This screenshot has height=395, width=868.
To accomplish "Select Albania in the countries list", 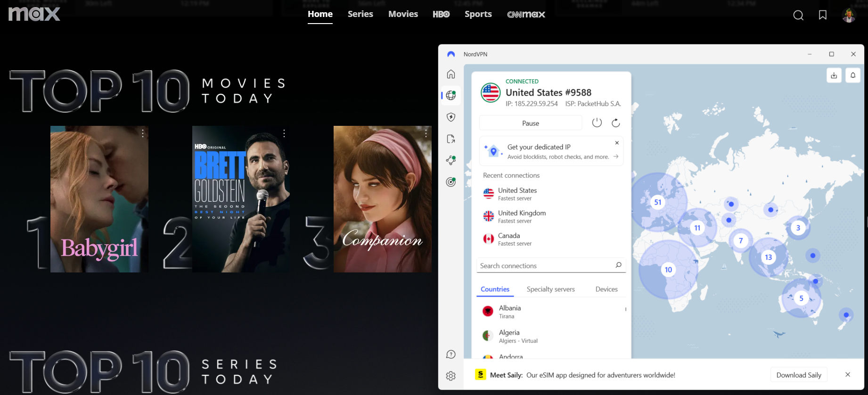I will click(550, 312).
